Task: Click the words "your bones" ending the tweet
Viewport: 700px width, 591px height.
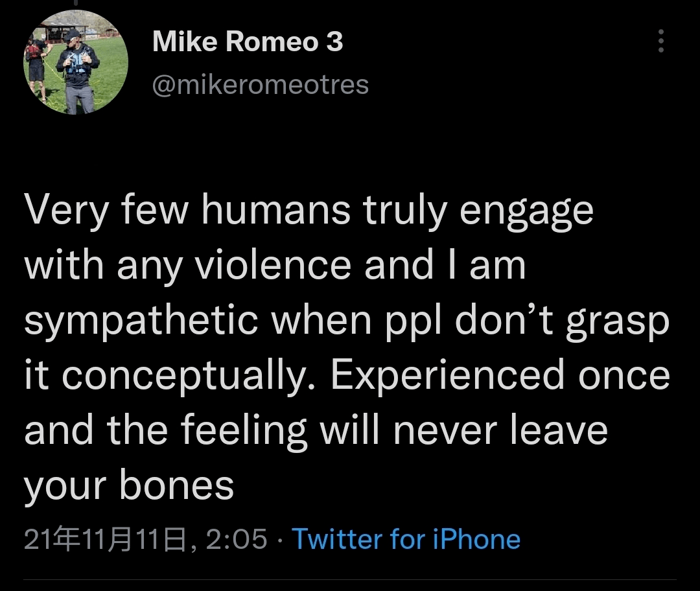Action: point(129,485)
